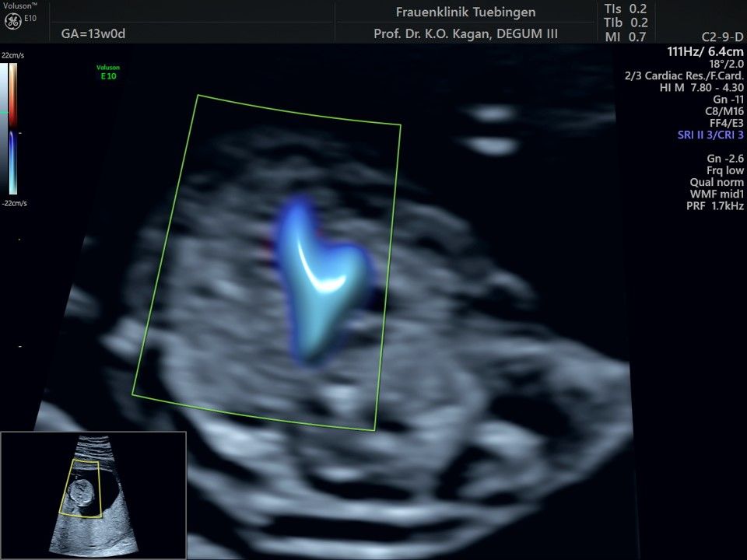Screen dimensions: 747x560
Task: Click the MI 0.7 index readout
Action: click(626, 37)
